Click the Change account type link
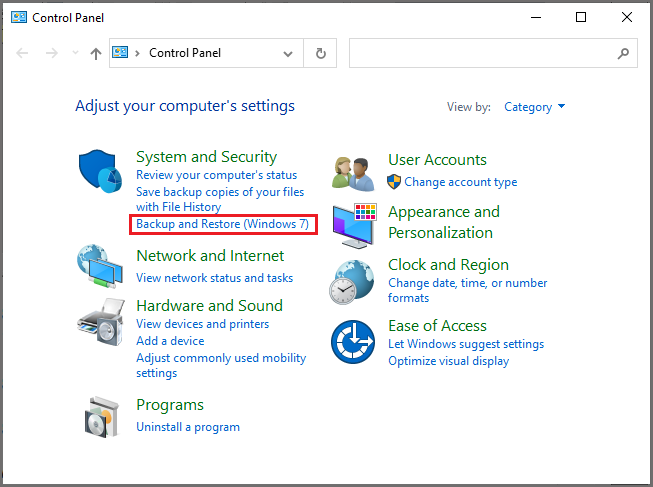This screenshot has height=487, width=653. 461,182
